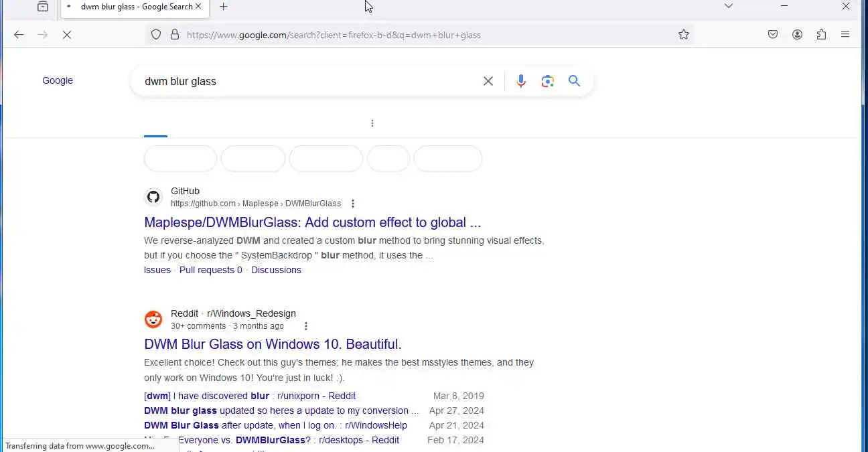This screenshot has width=868, height=452.
Task: Go to Google home logo
Action: pos(58,80)
